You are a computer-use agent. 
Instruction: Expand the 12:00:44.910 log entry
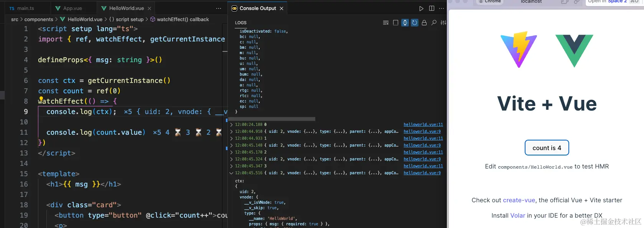pyautogui.click(x=231, y=131)
